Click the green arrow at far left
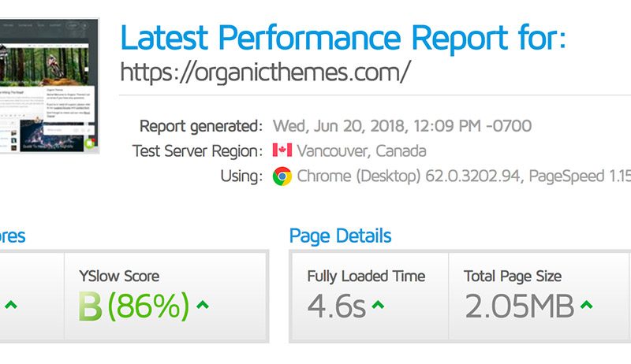 (11, 305)
